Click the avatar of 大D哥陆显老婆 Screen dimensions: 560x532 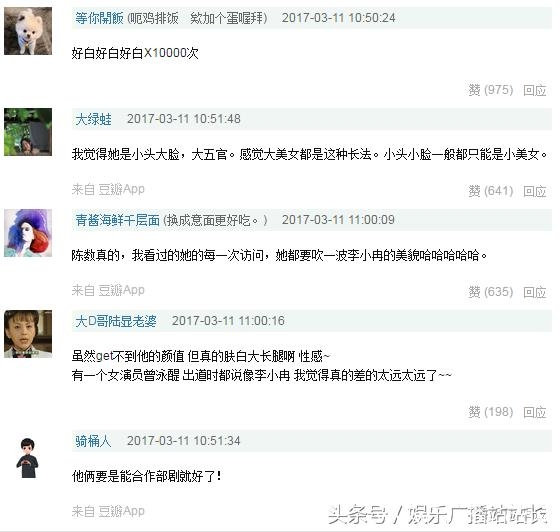(28, 334)
